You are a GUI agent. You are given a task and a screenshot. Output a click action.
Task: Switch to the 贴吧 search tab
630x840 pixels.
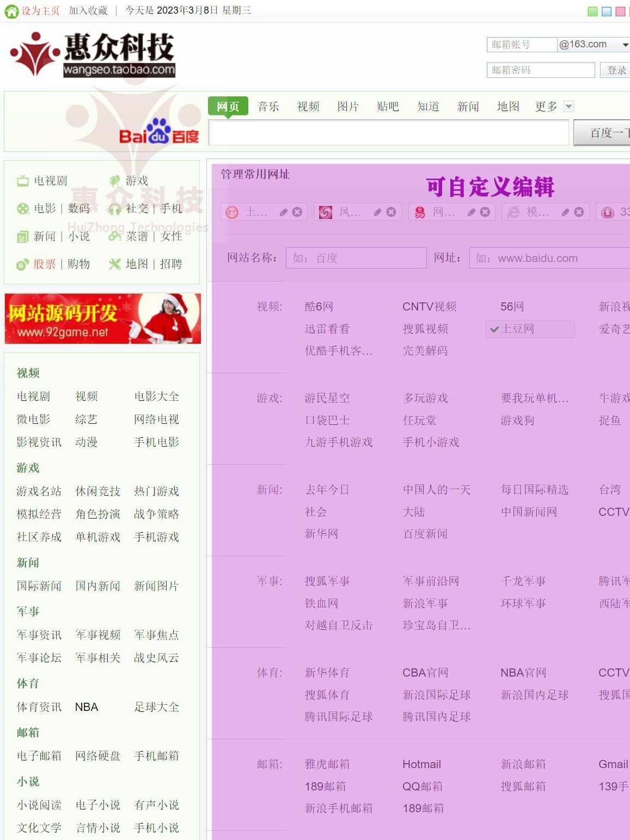tap(388, 106)
